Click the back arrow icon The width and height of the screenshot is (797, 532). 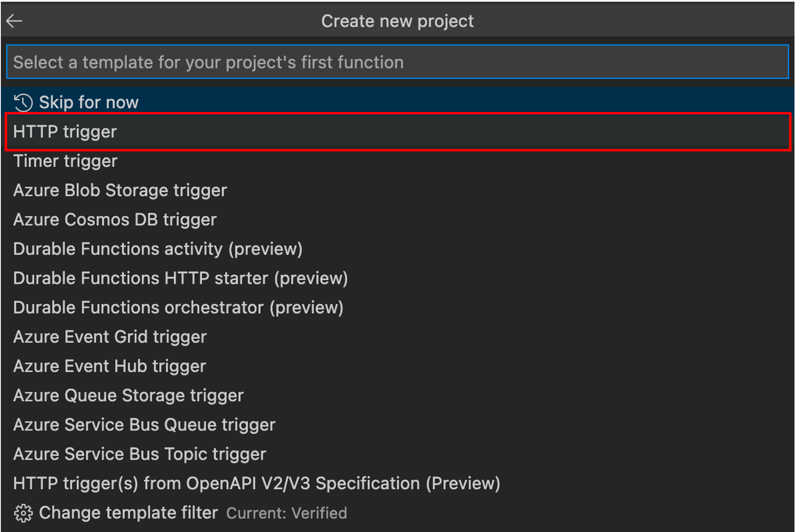(14, 21)
